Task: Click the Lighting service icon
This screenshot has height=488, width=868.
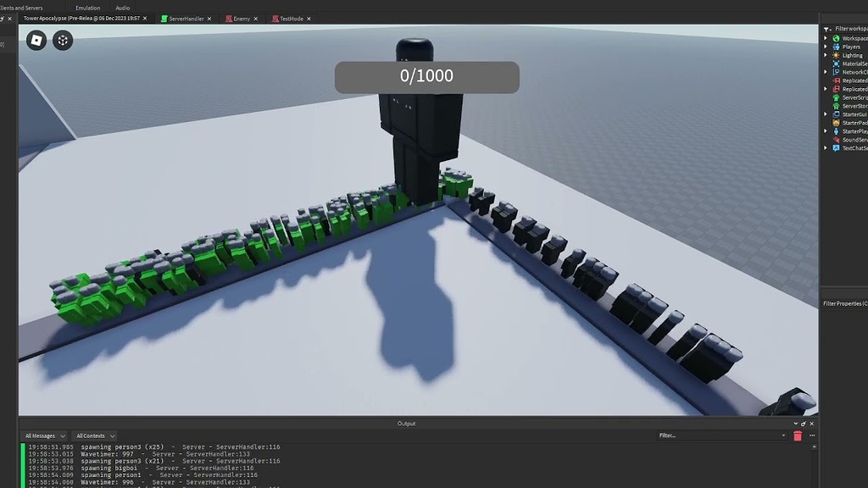Action: pyautogui.click(x=834, y=55)
